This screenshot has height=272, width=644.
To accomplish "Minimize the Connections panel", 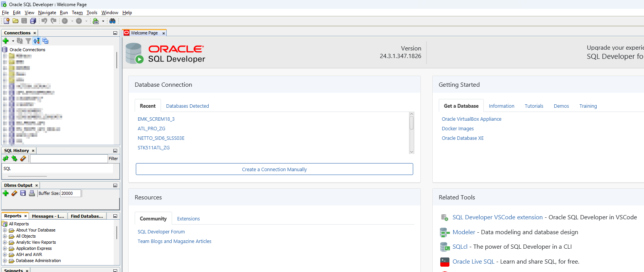I will [115, 33].
